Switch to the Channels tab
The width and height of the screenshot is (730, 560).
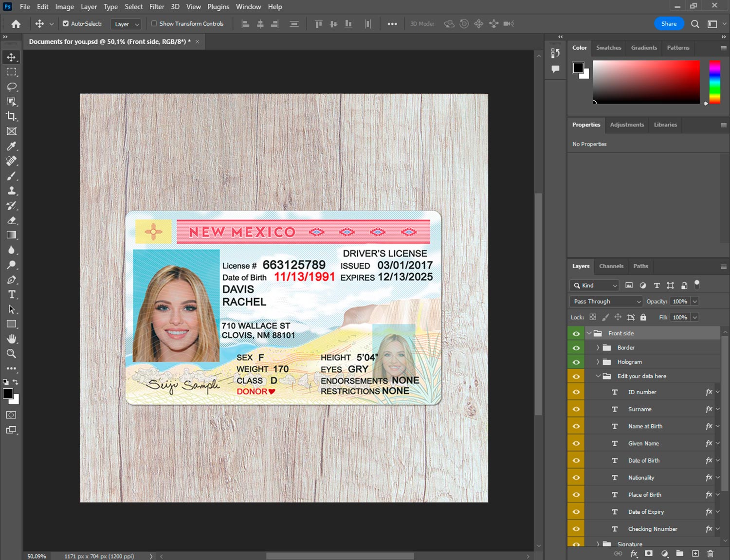click(611, 266)
